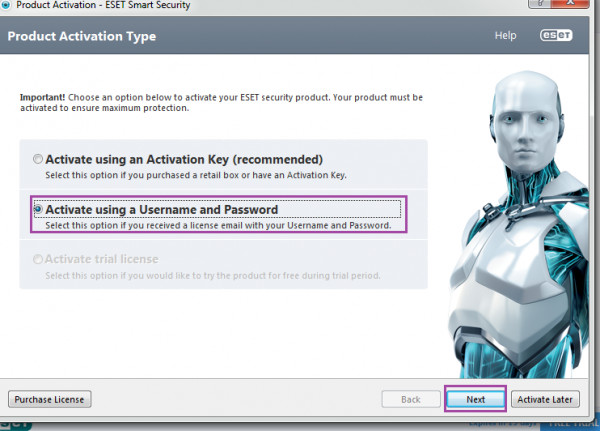Click the license email description text
Screen dimensions: 600x431
[217, 225]
